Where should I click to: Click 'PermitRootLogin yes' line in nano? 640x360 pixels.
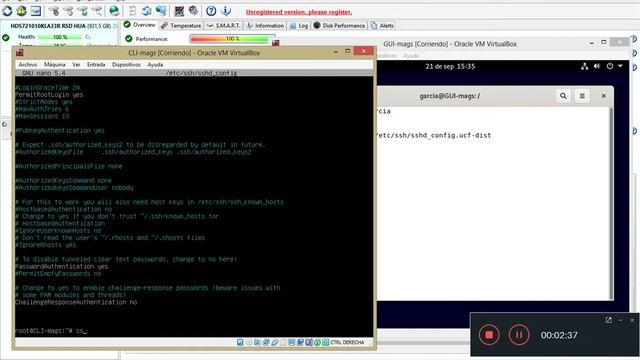point(49,95)
